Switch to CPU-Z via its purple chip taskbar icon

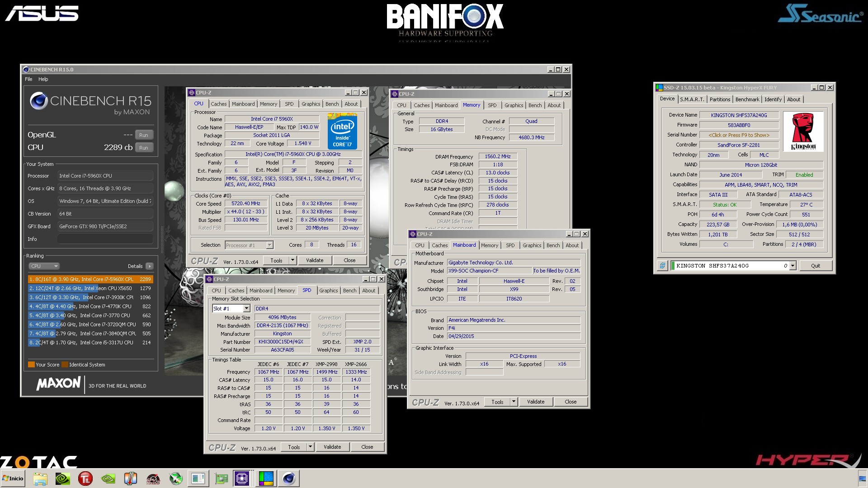point(242,479)
